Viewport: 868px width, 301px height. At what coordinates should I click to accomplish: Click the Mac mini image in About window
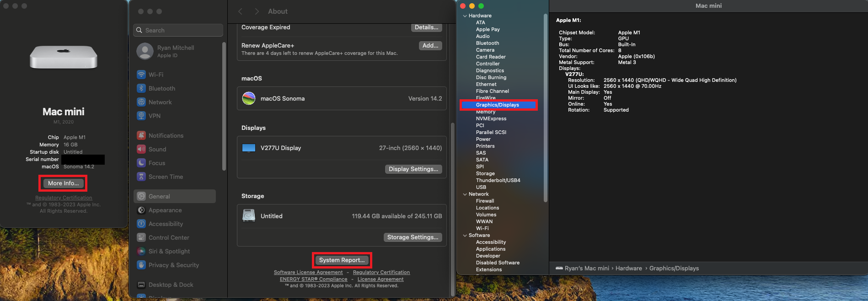coord(64,57)
